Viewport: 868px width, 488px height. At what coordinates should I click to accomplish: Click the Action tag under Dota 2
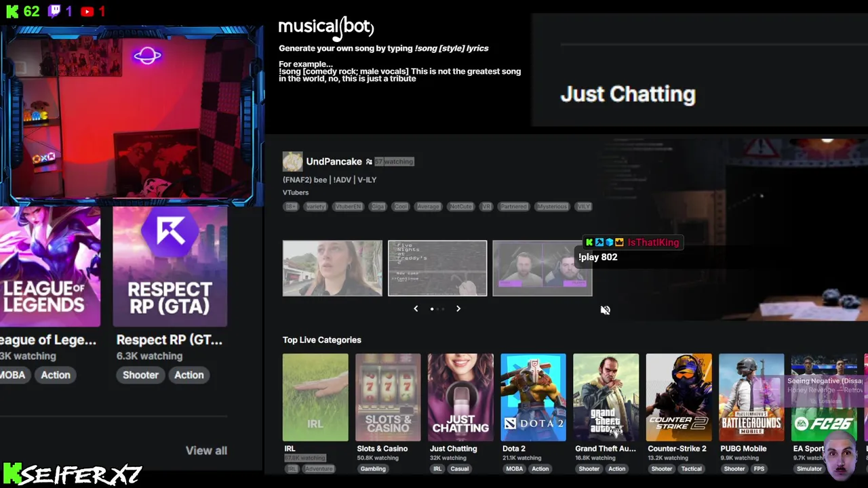[540, 469]
